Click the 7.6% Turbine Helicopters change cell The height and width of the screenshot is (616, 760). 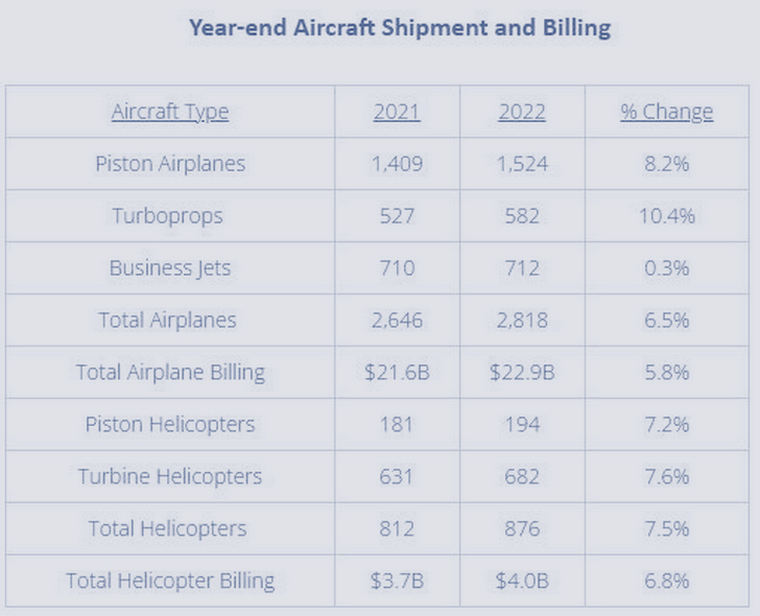[666, 476]
